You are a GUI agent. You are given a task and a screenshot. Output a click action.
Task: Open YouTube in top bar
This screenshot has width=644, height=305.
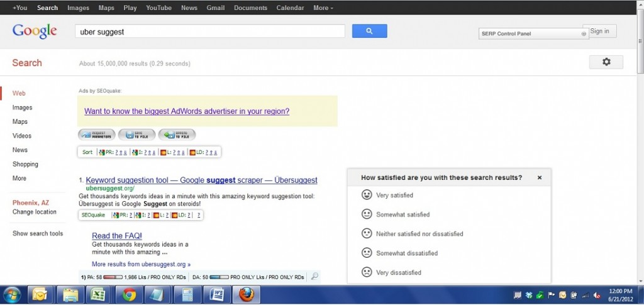(159, 8)
